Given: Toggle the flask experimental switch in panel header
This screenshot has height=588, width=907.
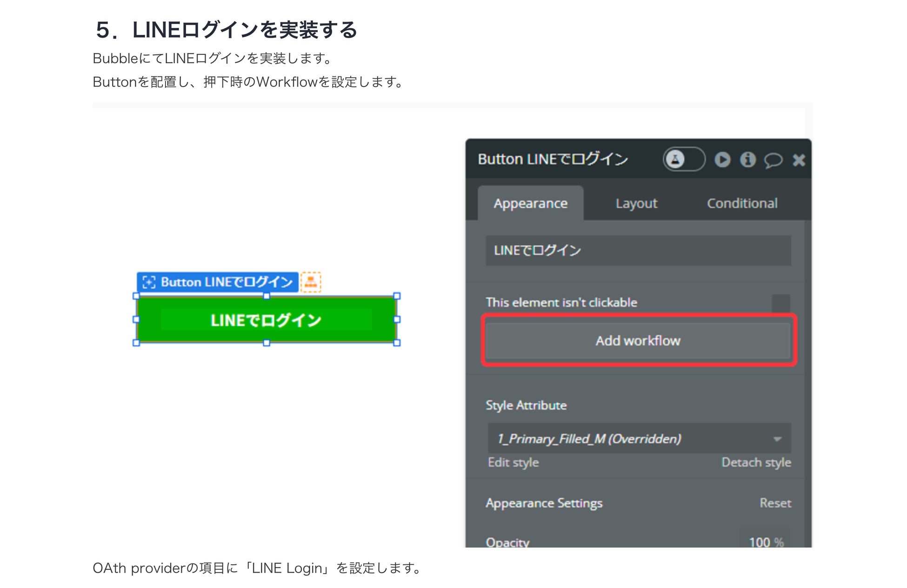Looking at the screenshot, I should (683, 160).
